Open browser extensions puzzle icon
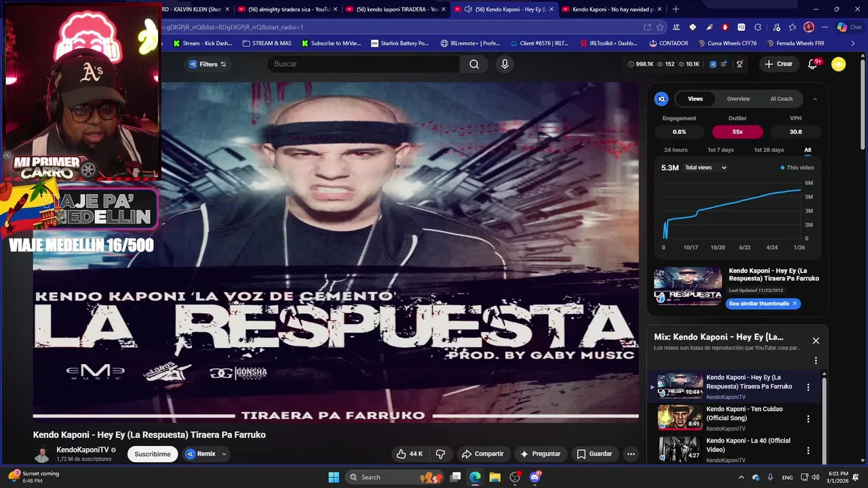Screen dimensions: 868x488 [x=757, y=27]
